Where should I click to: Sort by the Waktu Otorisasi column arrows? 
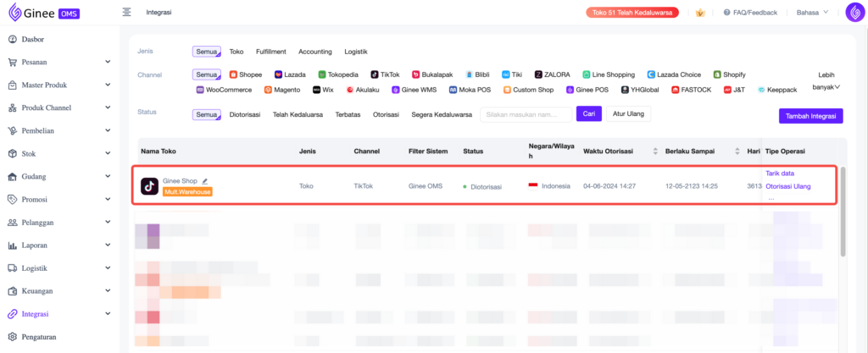point(656,152)
